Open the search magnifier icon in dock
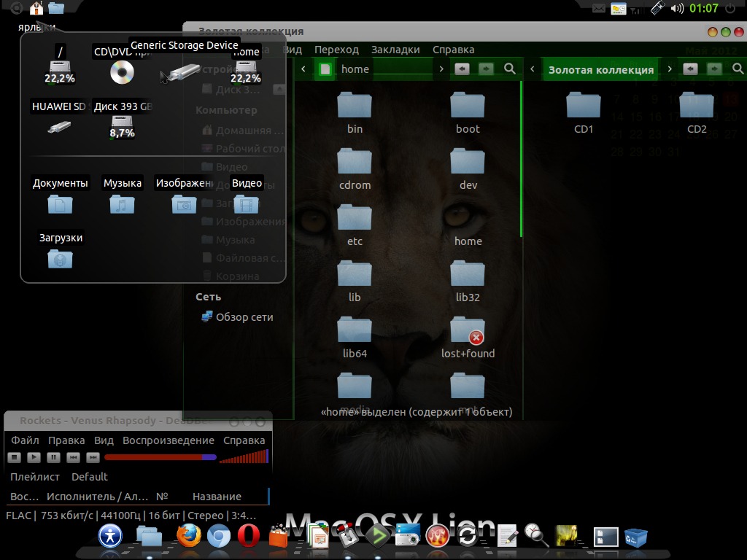 (x=536, y=534)
